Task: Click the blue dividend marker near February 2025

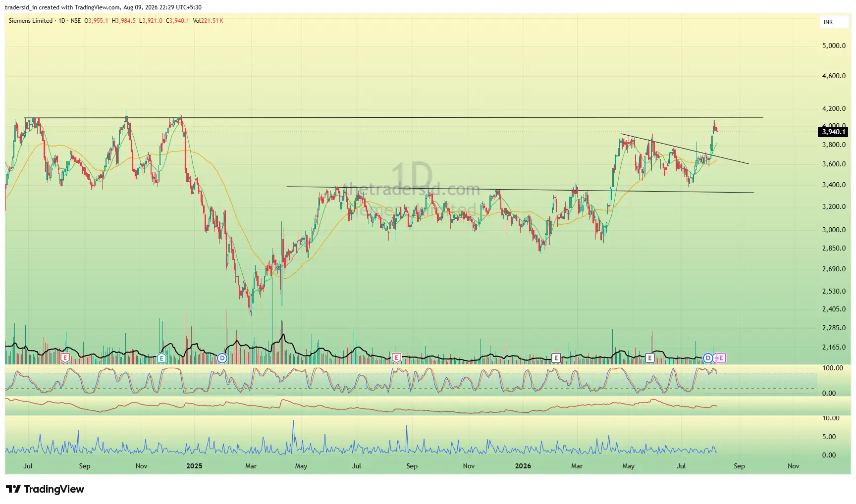Action: tap(222, 357)
